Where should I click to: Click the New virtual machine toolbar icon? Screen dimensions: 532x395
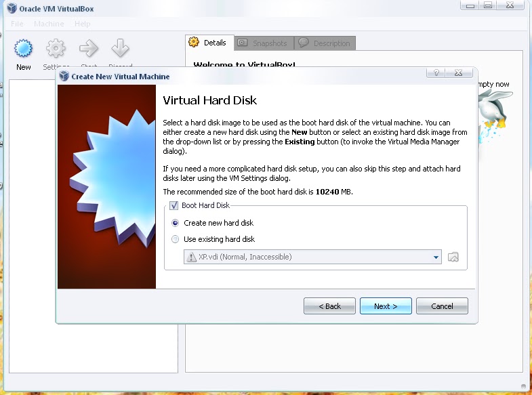pyautogui.click(x=24, y=48)
